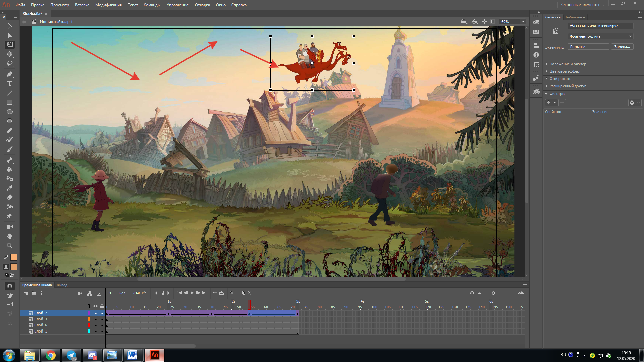Open the Creative Cloud Libraries panel icon
644x362 pixels.
click(536, 92)
